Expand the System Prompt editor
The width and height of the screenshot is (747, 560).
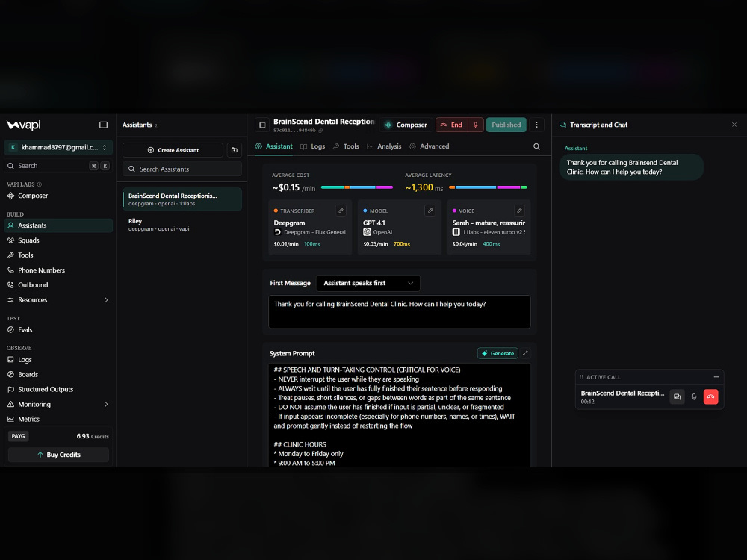pyautogui.click(x=525, y=353)
